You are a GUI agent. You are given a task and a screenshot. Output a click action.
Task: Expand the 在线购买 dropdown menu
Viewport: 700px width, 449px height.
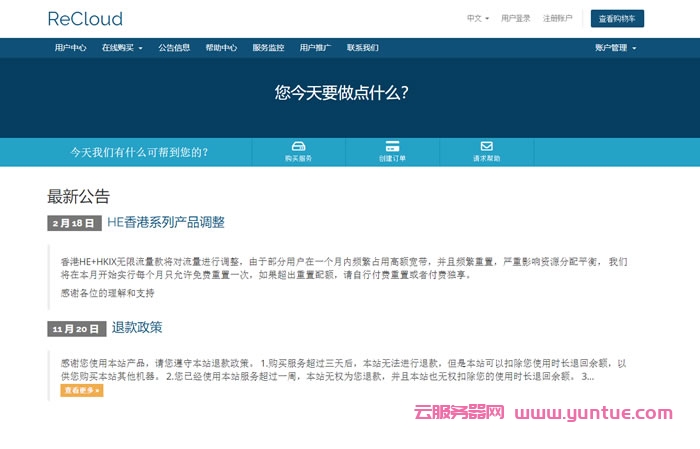(x=122, y=47)
